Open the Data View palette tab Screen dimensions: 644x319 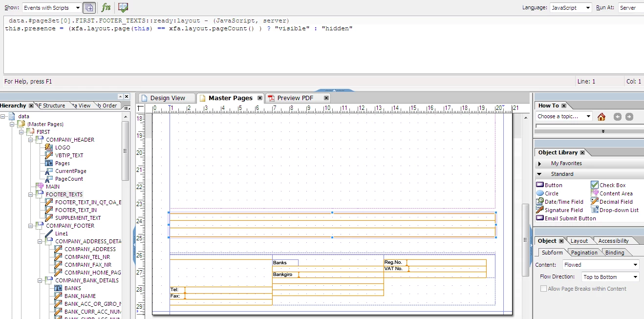coord(83,106)
